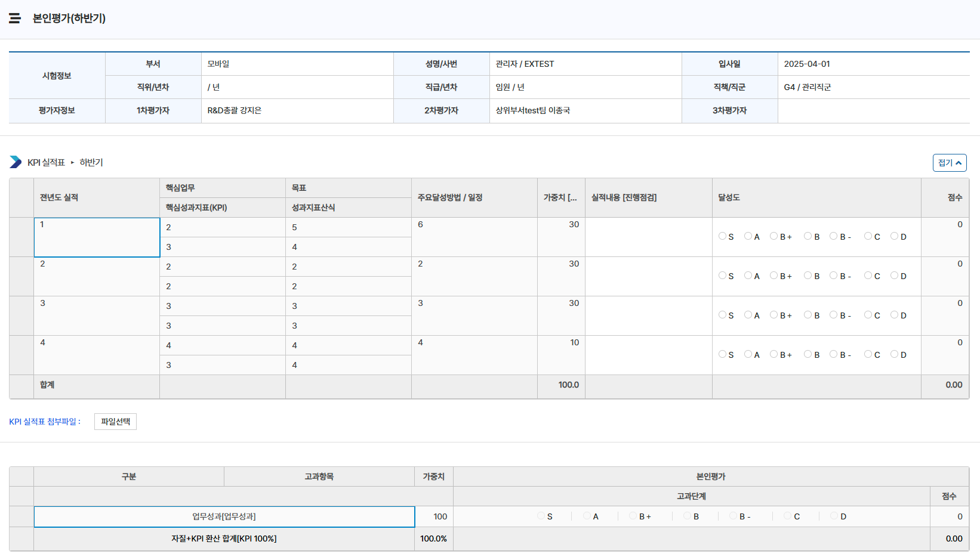The height and width of the screenshot is (554, 980).
Task: Click the 고과단계 header
Action: click(691, 496)
